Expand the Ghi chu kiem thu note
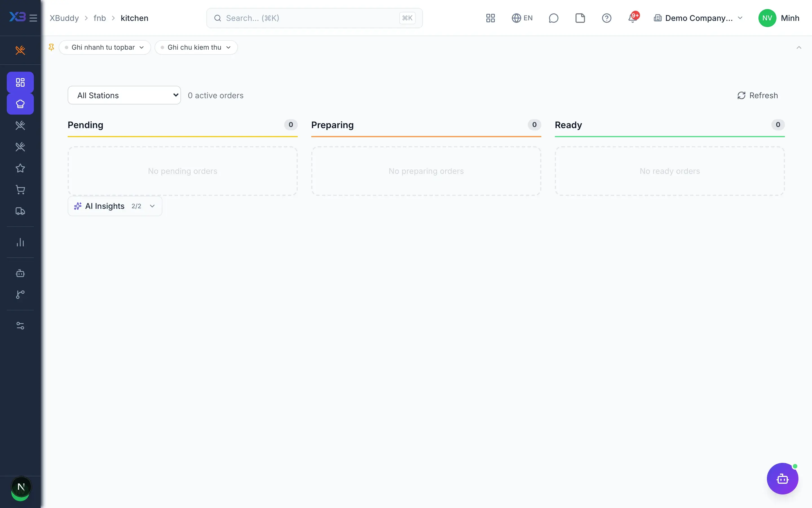Image resolution: width=812 pixels, height=508 pixels. (196, 47)
